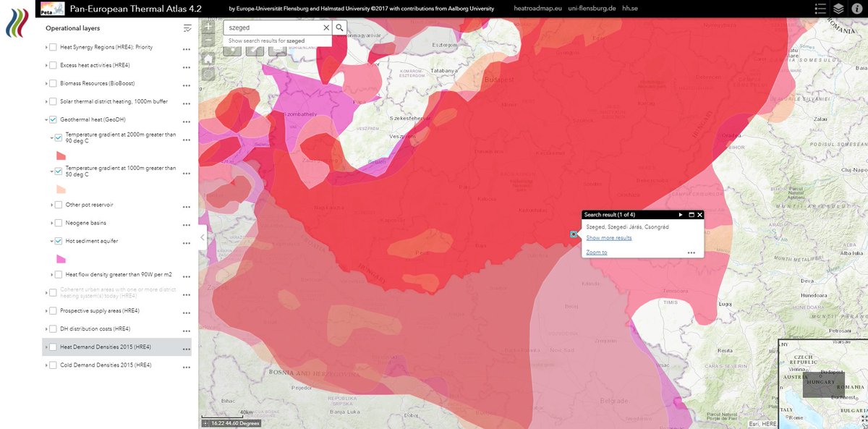Enable Heat Demand Densities 2015 checkbox
Image resolution: width=868 pixels, height=429 pixels.
pyautogui.click(x=54, y=347)
